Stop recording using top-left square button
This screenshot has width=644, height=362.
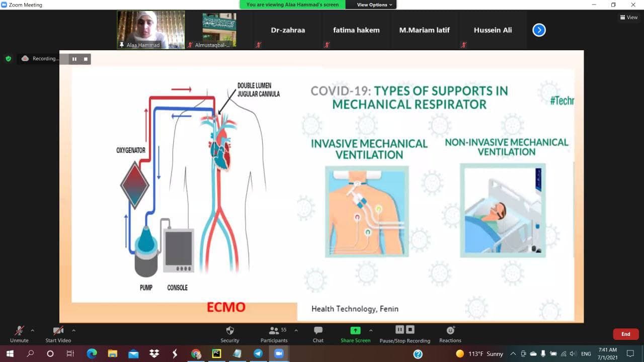[86, 59]
